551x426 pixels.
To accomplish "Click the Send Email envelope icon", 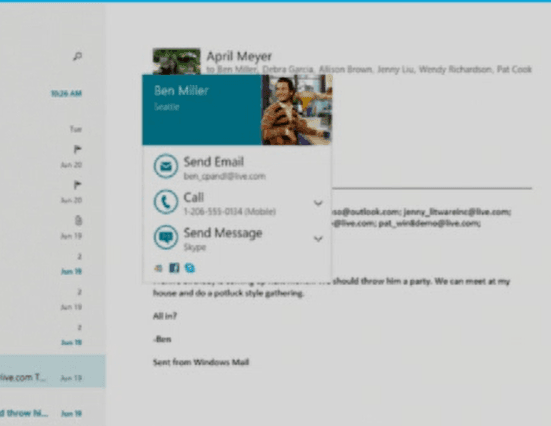I will (166, 166).
